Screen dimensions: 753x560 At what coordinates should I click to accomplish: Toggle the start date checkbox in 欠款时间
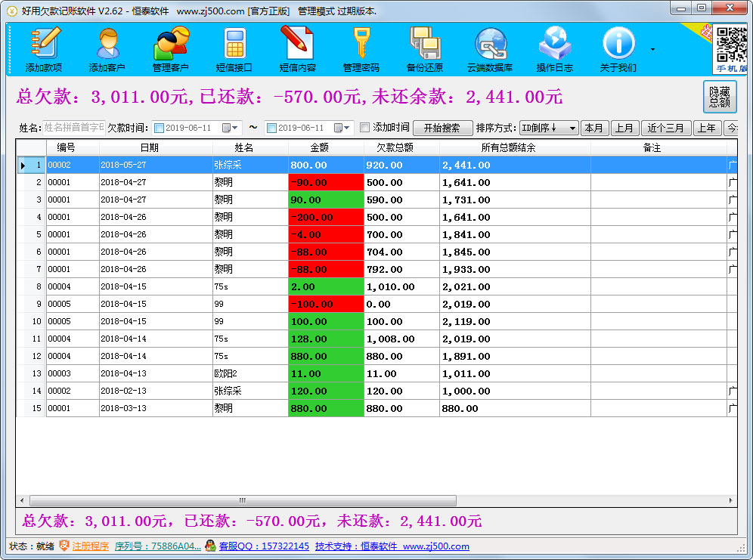click(159, 128)
